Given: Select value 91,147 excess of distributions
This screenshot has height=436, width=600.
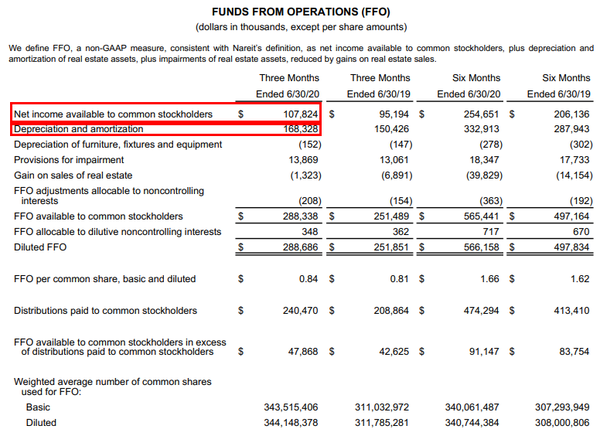Looking at the screenshot, I should tap(484, 351).
